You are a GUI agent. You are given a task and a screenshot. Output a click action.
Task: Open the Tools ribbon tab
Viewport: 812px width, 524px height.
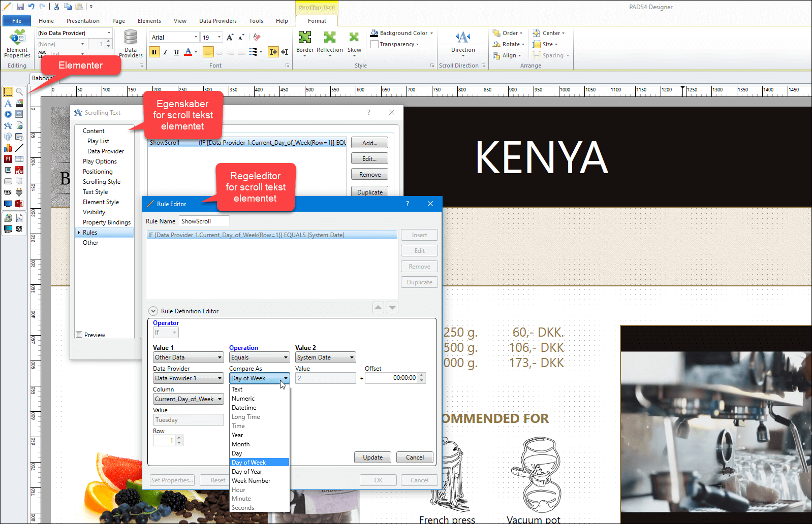(256, 21)
